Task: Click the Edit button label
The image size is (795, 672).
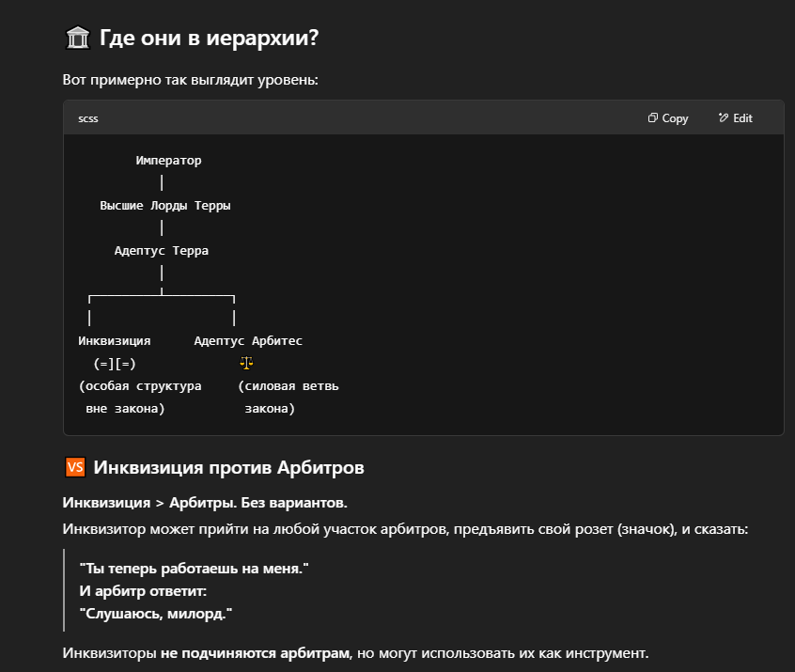Action: (x=742, y=118)
